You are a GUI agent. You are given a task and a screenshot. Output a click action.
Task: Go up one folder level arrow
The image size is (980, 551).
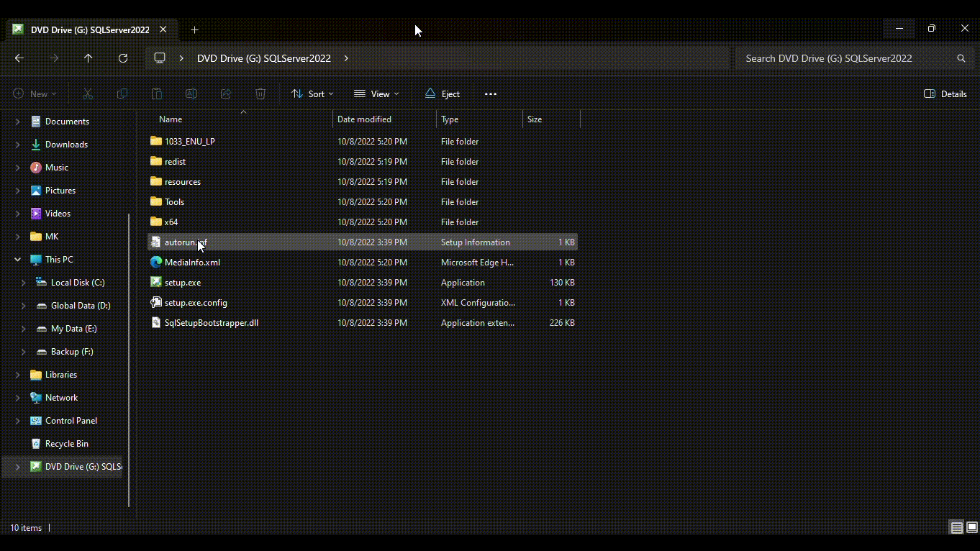(x=89, y=58)
